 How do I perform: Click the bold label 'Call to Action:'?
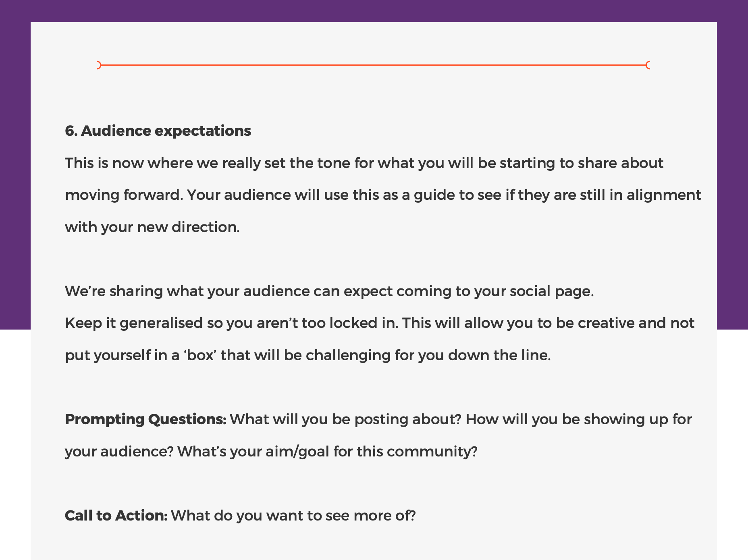[x=116, y=516]
